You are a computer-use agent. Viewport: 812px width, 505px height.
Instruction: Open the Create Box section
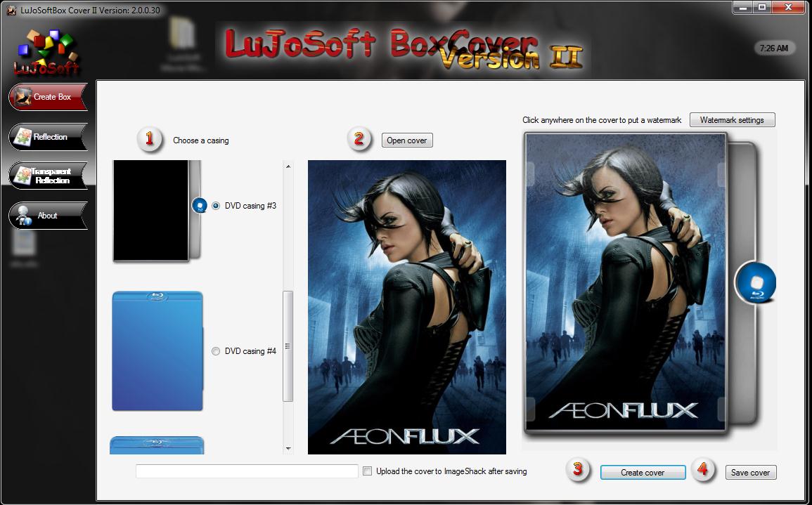click(x=49, y=97)
